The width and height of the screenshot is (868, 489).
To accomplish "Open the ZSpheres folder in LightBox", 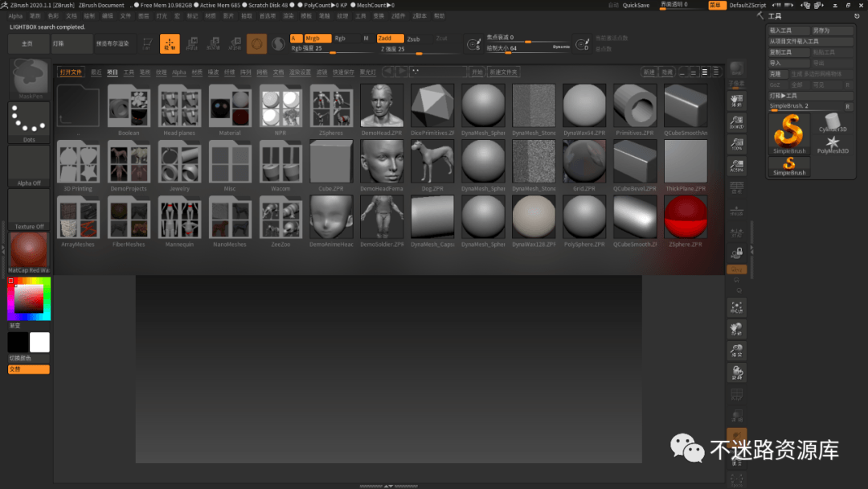I will pyautogui.click(x=331, y=110).
